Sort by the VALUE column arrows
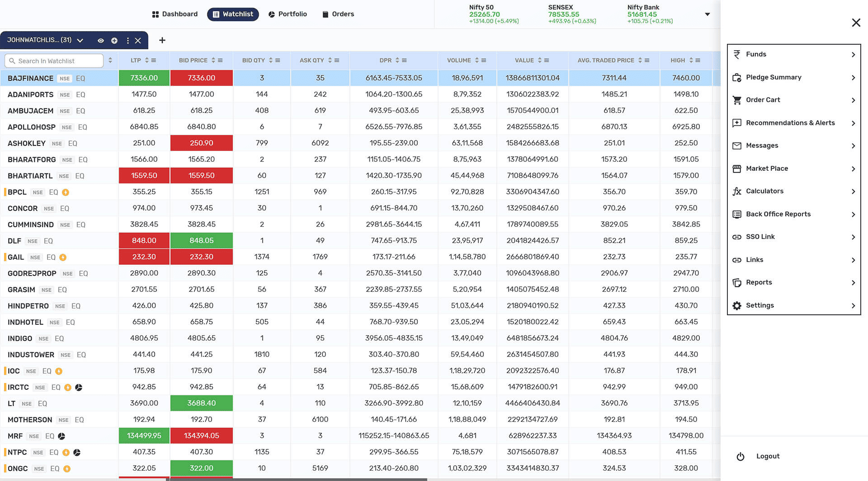 click(x=540, y=61)
